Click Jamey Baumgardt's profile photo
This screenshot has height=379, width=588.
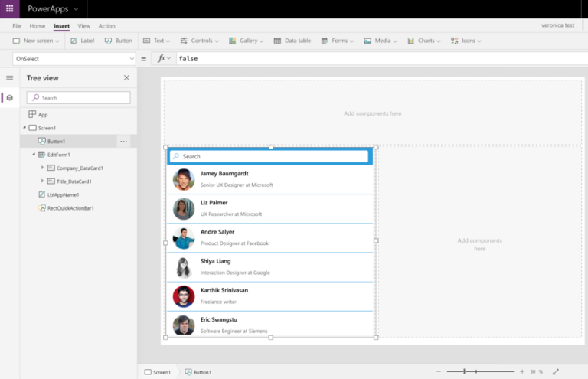click(x=184, y=180)
